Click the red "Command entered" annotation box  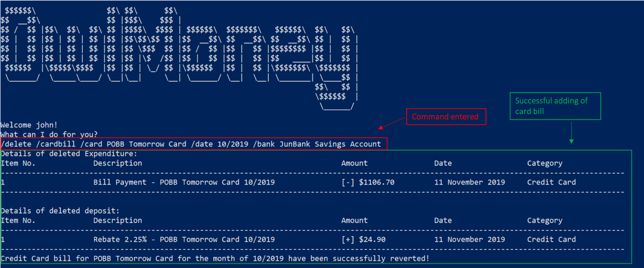(446, 117)
